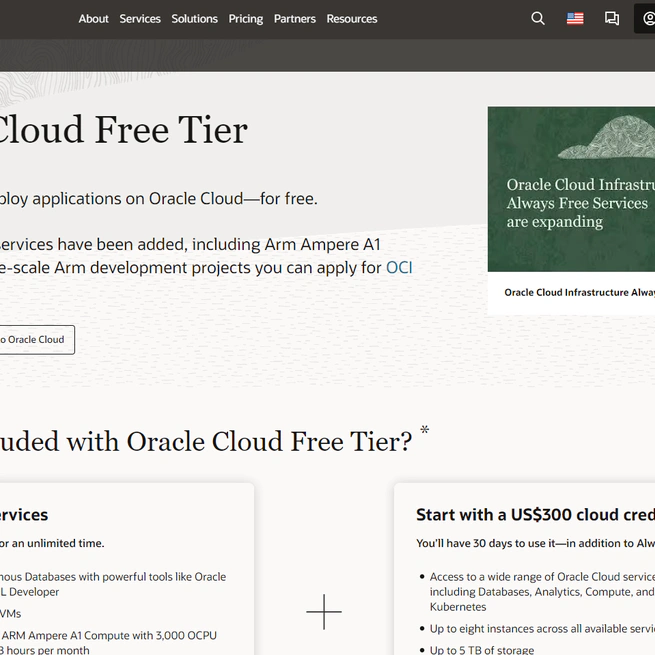Open the Solutions menu
655x655 pixels.
(x=194, y=19)
